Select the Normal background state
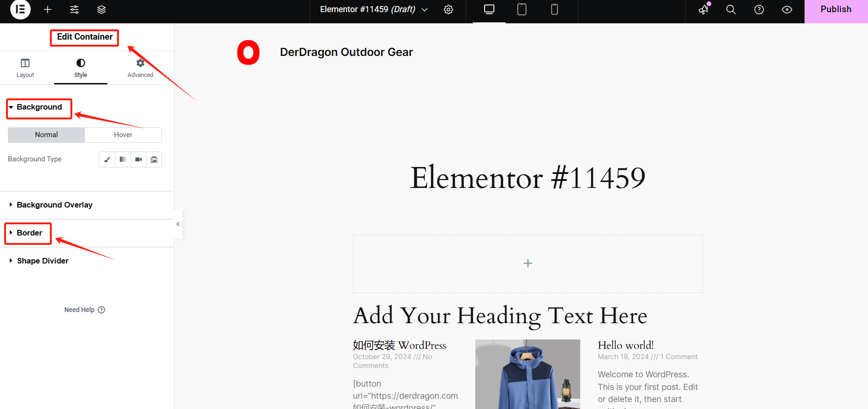This screenshot has width=868, height=409. [x=46, y=135]
